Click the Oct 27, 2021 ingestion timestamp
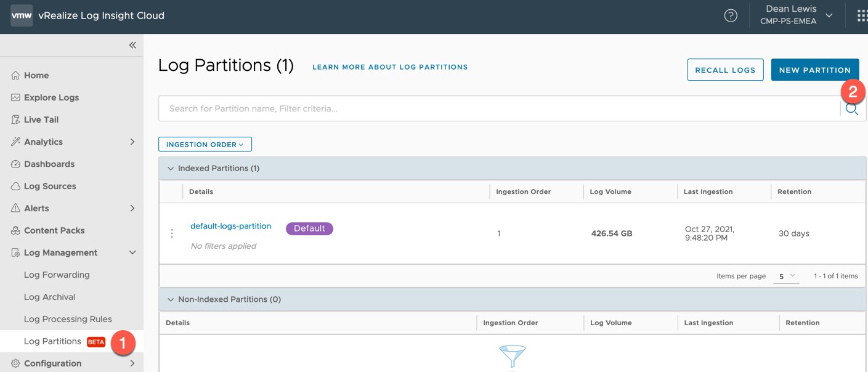Viewport: 868px width, 372px height. coord(710,233)
